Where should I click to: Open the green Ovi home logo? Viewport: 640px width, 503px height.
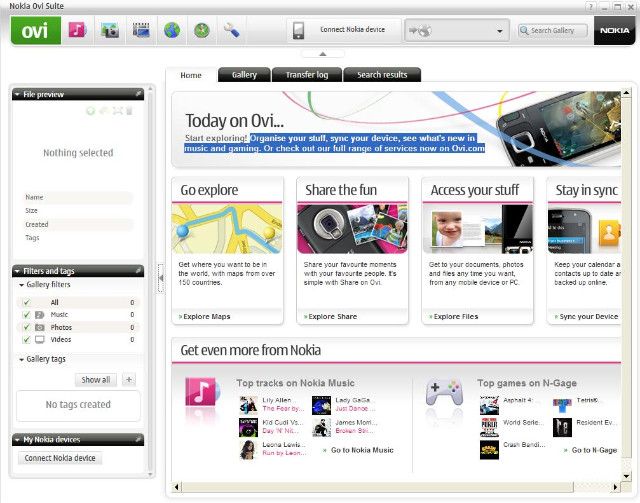click(x=36, y=30)
